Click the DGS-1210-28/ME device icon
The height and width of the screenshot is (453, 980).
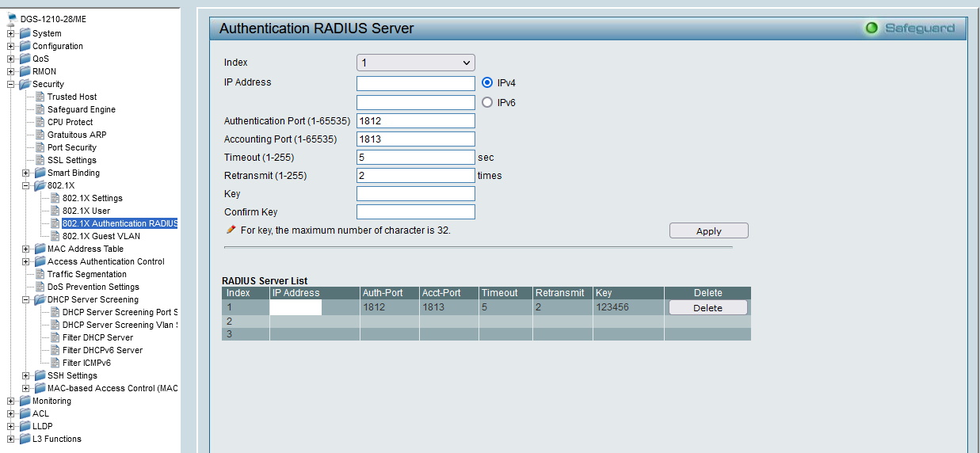coord(12,20)
